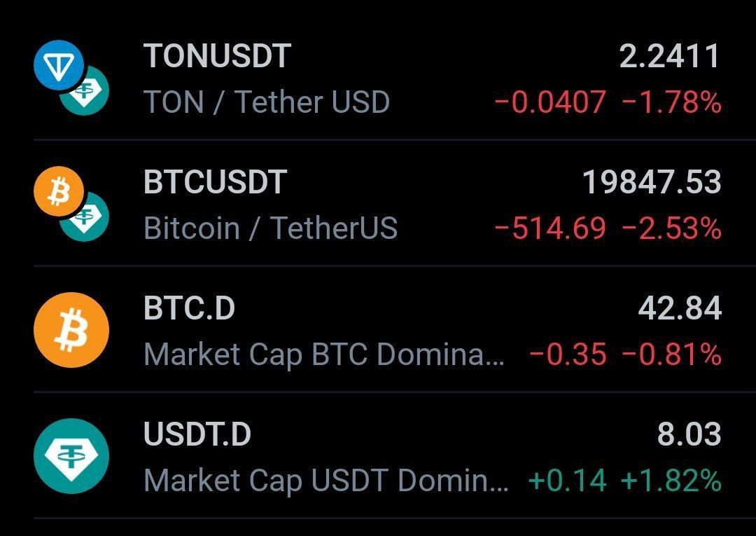This screenshot has width=756, height=536.
Task: Open the BTCUSDT symbol
Action: pos(215,182)
